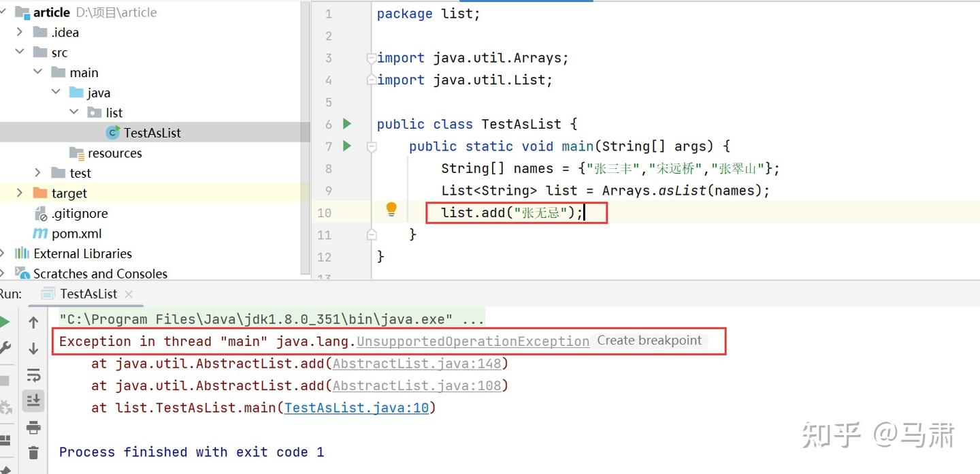This screenshot has width=980, height=474.
Task: Click the Down the Stack Trace arrow
Action: [33, 349]
